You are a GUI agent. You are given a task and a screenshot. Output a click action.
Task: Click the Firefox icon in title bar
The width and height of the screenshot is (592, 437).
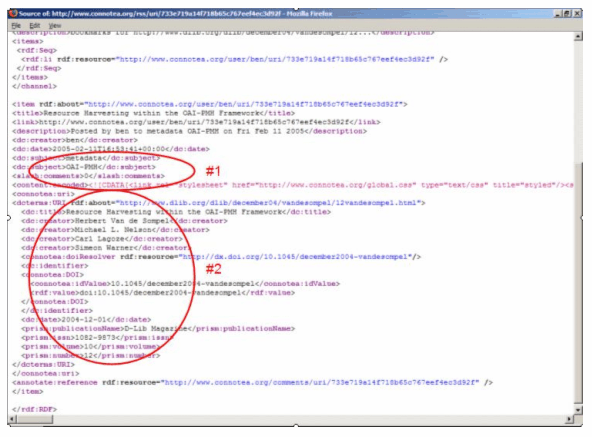point(13,14)
